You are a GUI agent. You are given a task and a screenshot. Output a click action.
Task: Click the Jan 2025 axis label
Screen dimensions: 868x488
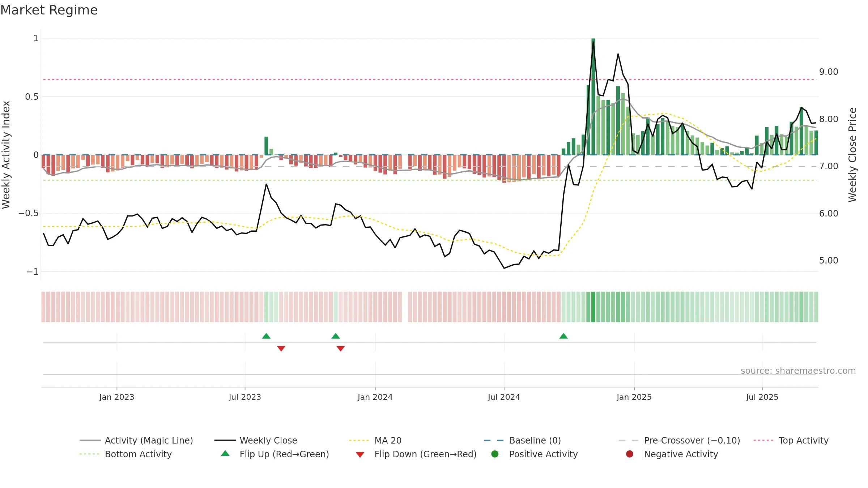[x=634, y=397]
